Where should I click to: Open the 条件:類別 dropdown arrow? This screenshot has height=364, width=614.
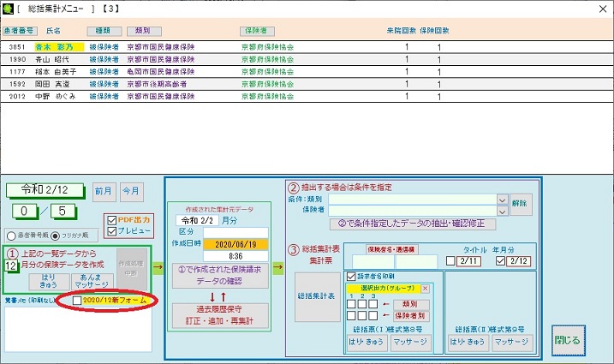(x=503, y=200)
